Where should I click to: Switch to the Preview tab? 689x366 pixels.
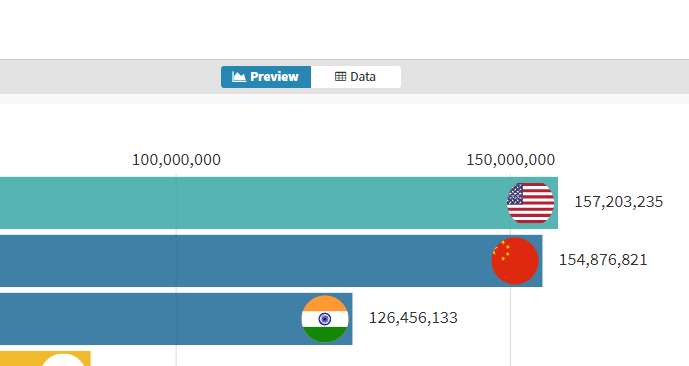pos(266,77)
